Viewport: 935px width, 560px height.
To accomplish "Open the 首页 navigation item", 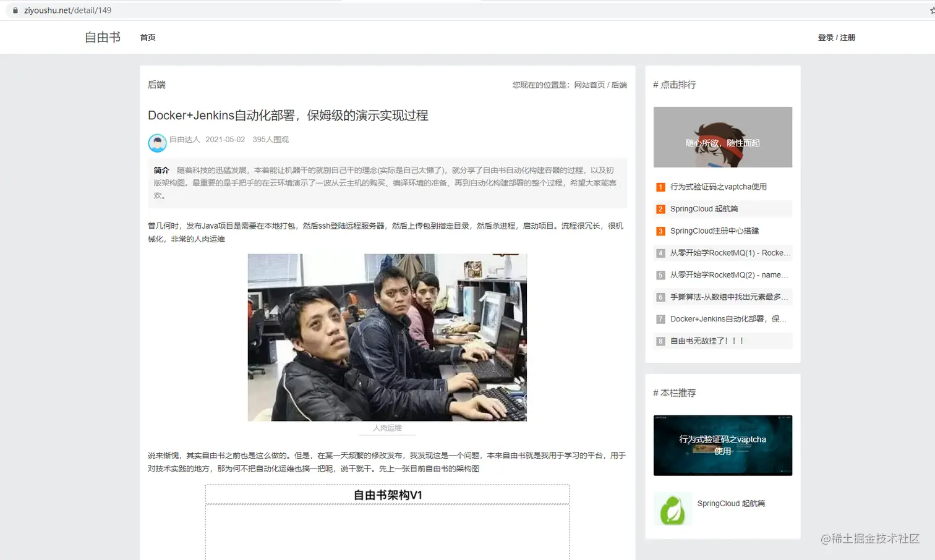I will [148, 37].
